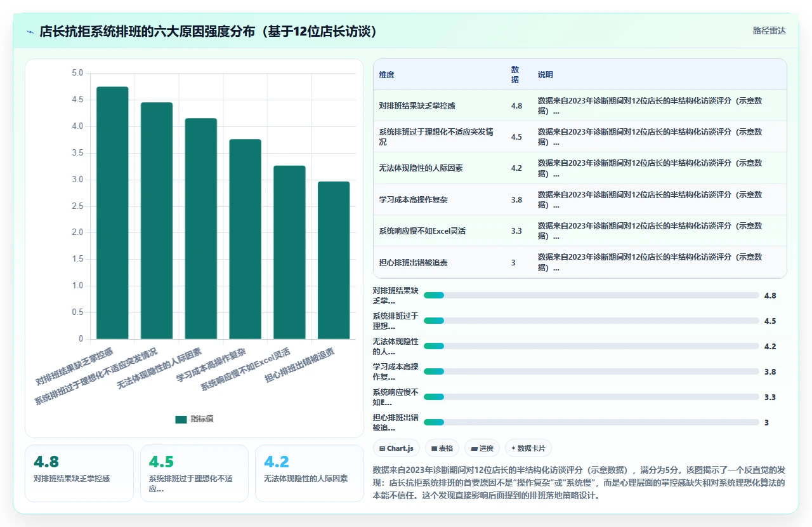This screenshot has height=527, width=812.
Task: Select the 担心排班出错被追责 table row
Action: [x=580, y=262]
